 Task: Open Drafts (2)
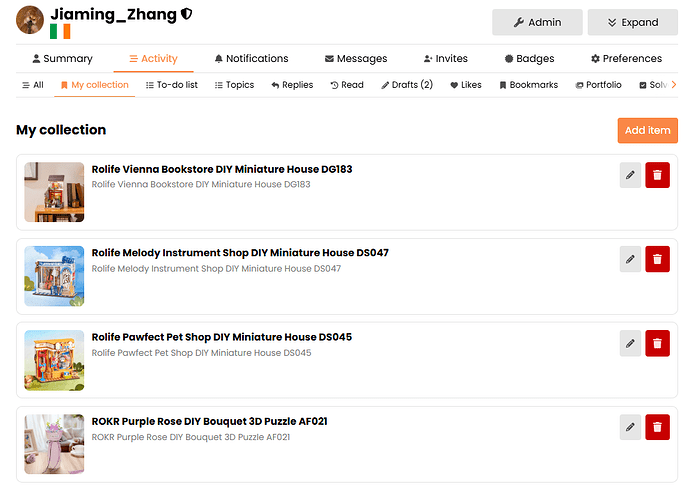pyautogui.click(x=407, y=85)
